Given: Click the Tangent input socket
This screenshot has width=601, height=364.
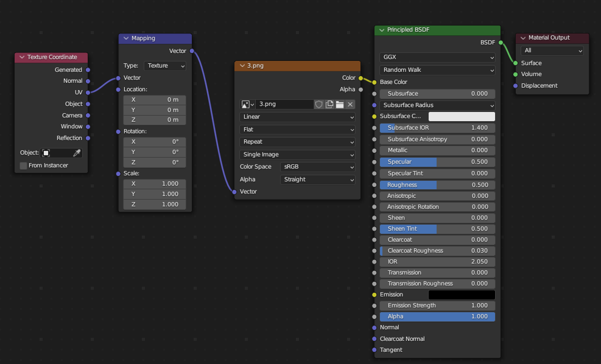Looking at the screenshot, I should 374,350.
